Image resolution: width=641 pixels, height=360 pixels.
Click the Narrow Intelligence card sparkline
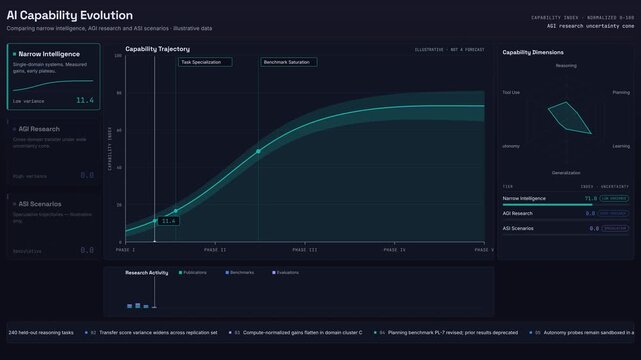point(53,85)
